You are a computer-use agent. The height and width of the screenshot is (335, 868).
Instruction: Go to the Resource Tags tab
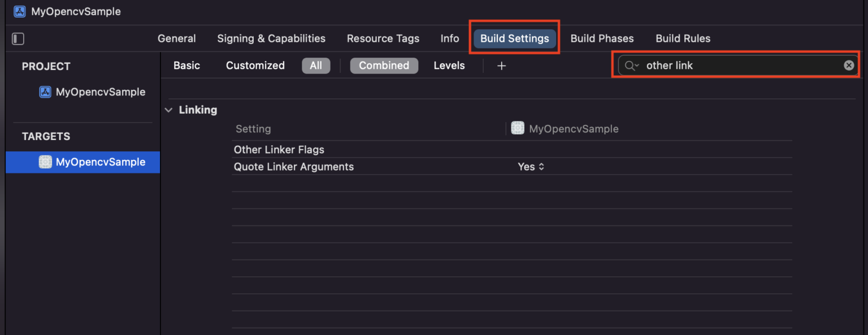(383, 38)
